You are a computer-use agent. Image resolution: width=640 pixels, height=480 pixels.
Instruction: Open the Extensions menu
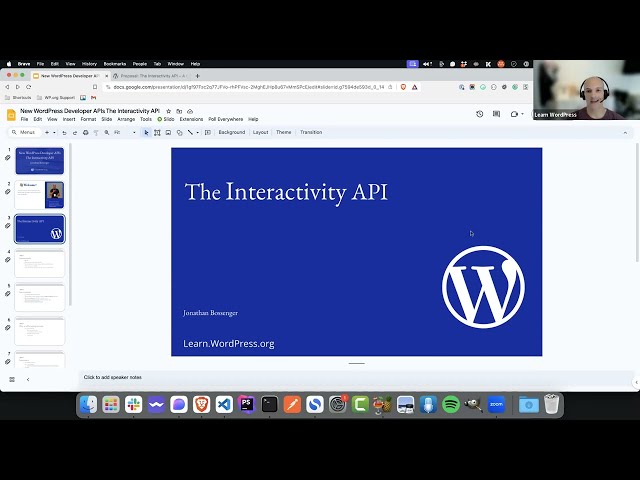point(191,119)
